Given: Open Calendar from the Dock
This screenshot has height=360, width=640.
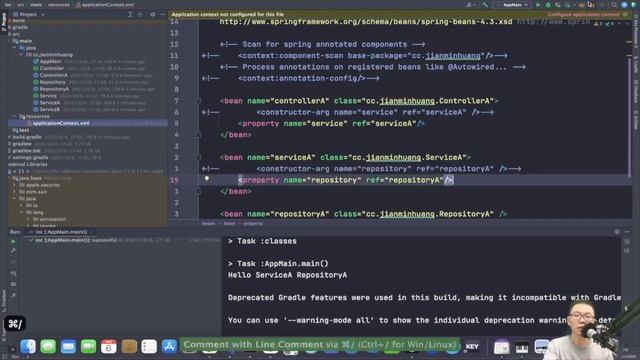Looking at the screenshot, I should 109,347.
